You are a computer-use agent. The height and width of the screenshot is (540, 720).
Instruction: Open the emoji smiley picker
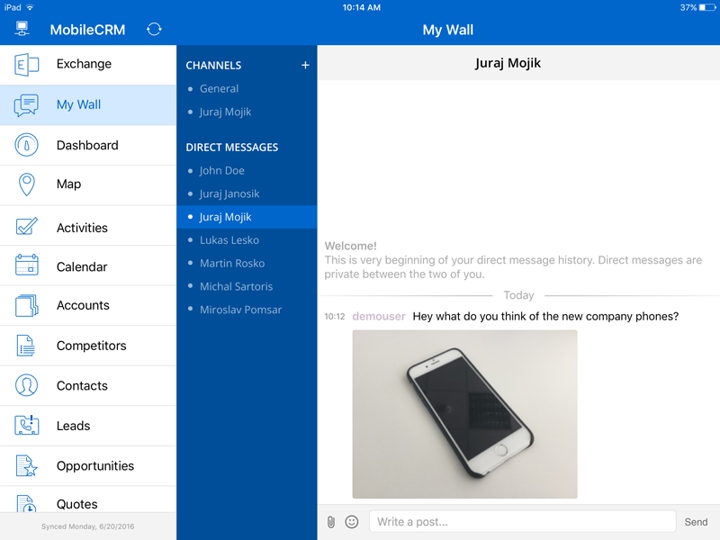(x=352, y=522)
